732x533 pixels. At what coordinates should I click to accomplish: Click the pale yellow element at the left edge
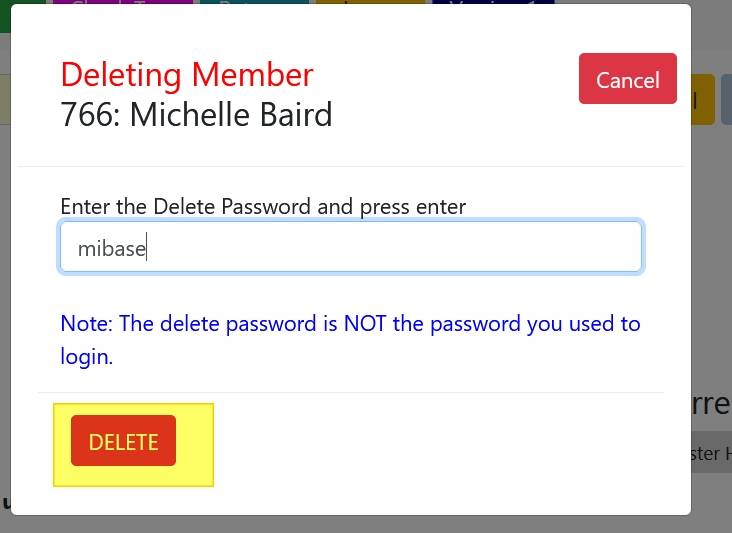(5, 99)
